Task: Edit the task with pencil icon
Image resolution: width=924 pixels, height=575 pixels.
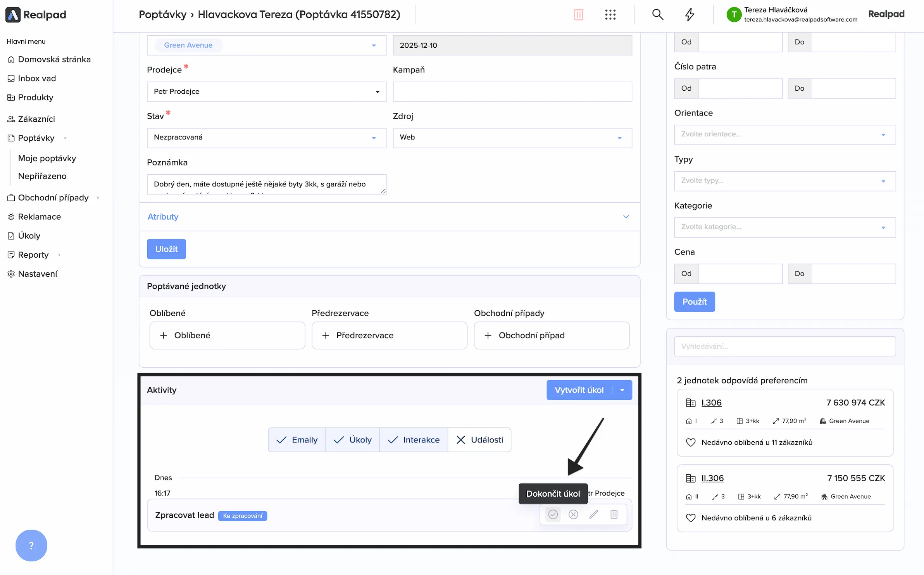Action: pos(594,515)
